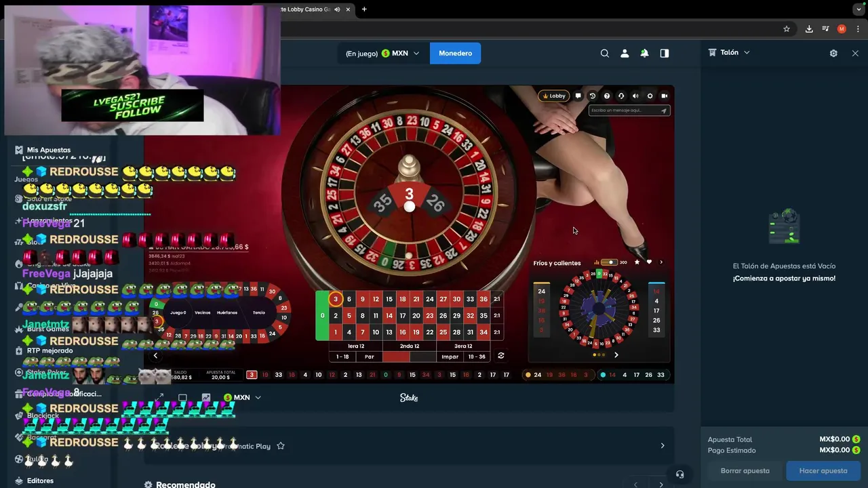This screenshot has width=868, height=488.
Task: Click the left arrow under the racetrack
Action: pos(155,355)
